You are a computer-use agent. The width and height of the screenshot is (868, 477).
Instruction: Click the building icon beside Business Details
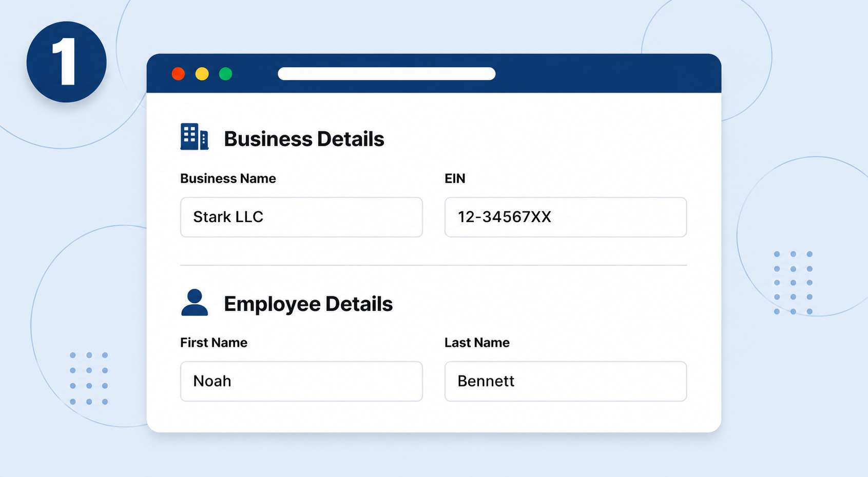194,136
